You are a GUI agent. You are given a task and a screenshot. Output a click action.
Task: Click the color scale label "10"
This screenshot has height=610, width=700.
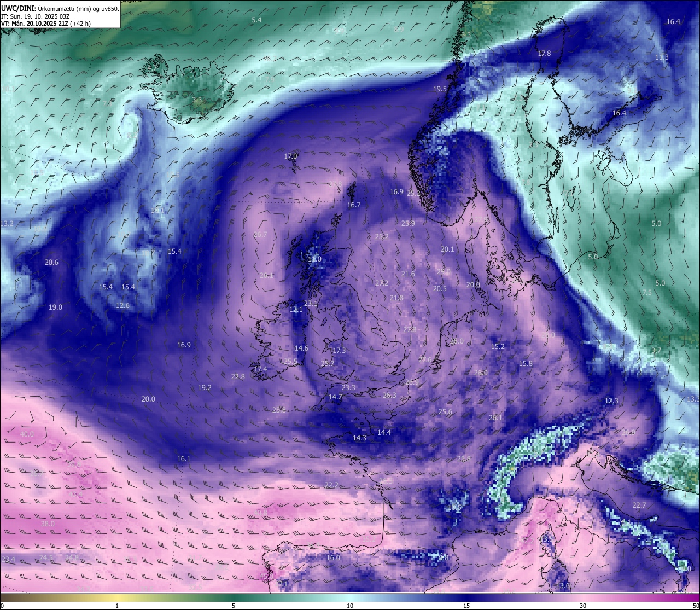350,606
